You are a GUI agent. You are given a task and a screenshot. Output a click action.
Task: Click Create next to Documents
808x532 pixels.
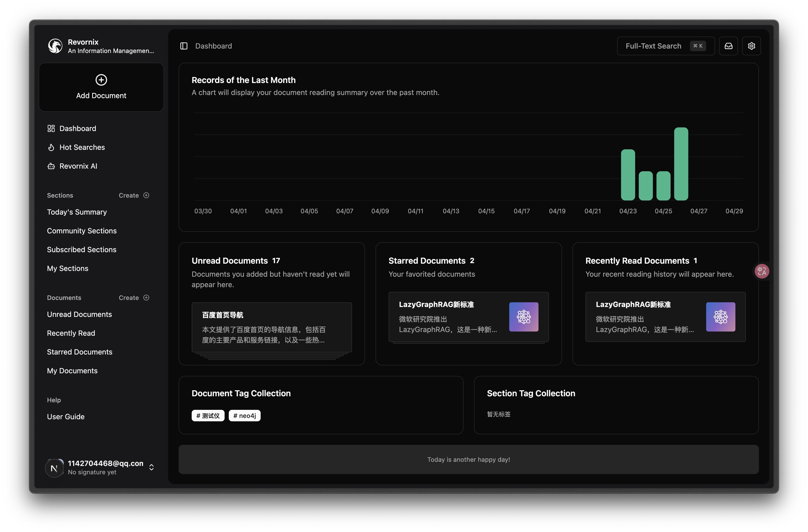click(129, 298)
